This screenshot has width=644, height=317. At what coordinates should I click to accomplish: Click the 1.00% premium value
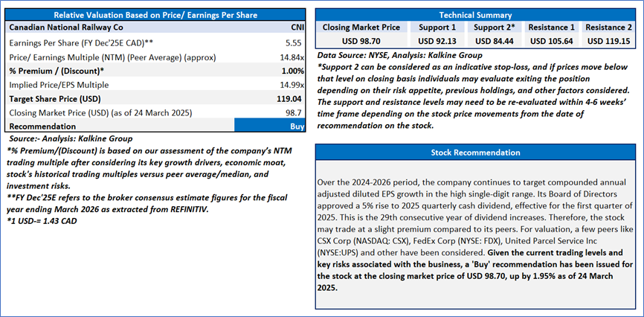tap(294, 71)
